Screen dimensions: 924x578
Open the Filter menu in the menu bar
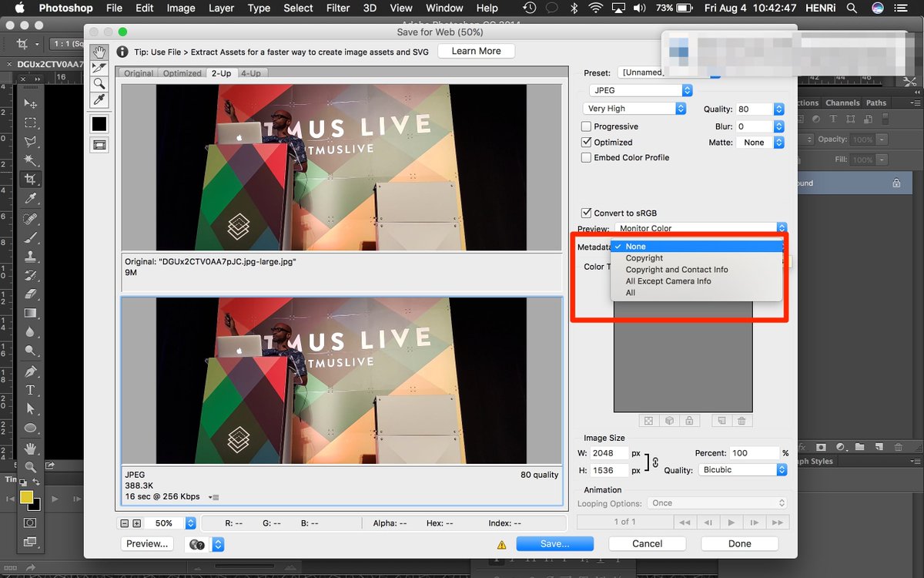(x=337, y=8)
